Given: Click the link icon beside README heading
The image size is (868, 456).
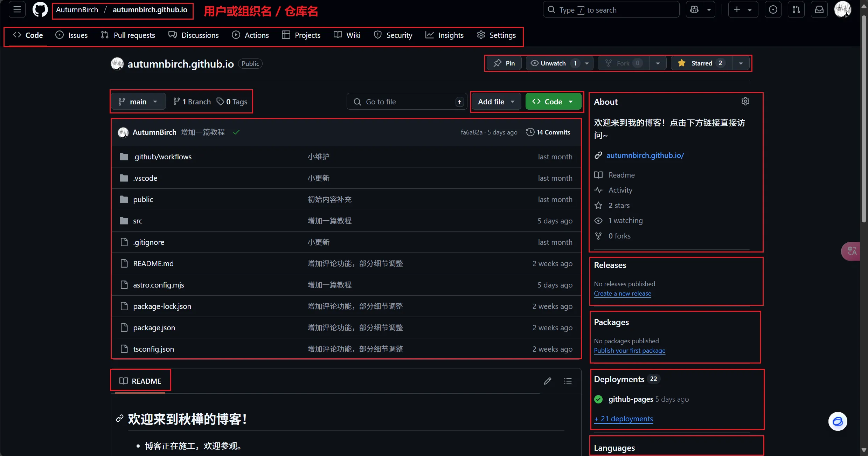Looking at the screenshot, I should 119,419.
